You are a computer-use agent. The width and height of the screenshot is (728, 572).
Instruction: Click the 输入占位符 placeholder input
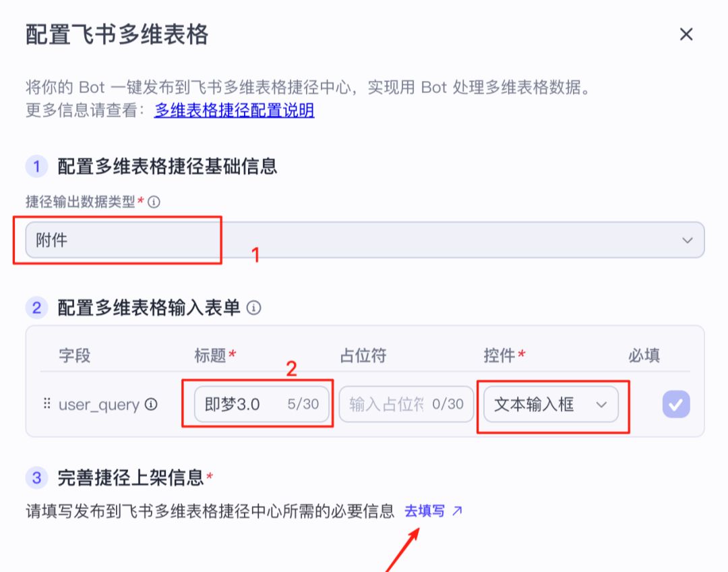[404, 404]
